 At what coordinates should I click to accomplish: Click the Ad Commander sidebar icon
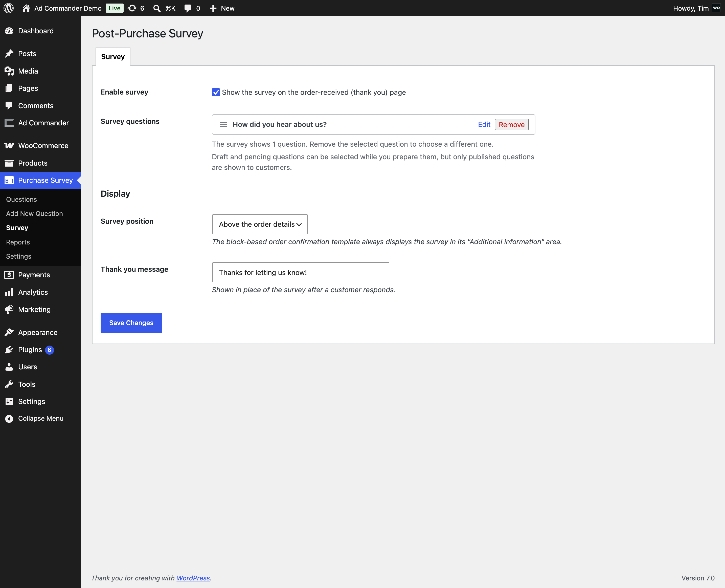coord(9,123)
